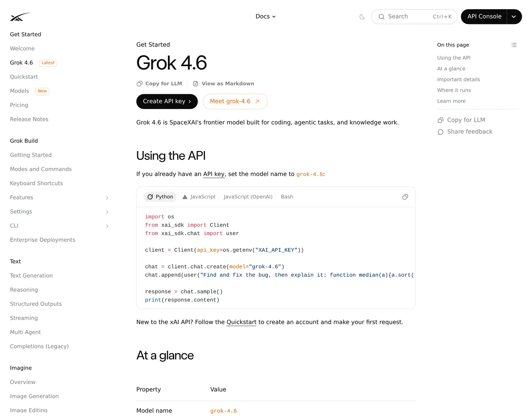Open Release Notes in sidebar
532x416 pixels.
tap(29, 119)
